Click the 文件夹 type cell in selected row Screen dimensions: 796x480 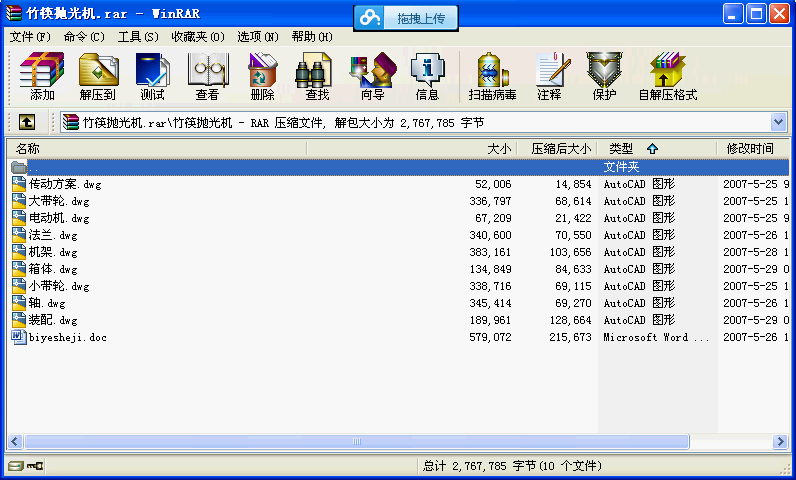[x=621, y=167]
